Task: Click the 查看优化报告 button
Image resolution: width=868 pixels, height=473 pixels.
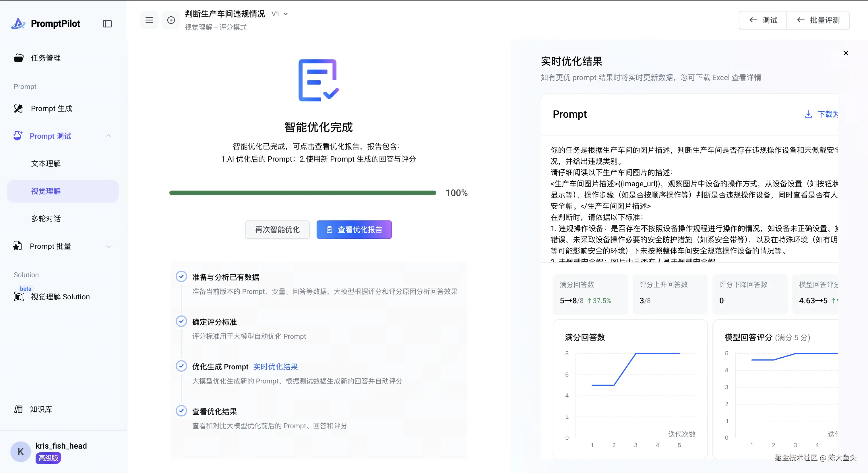Action: pyautogui.click(x=354, y=229)
